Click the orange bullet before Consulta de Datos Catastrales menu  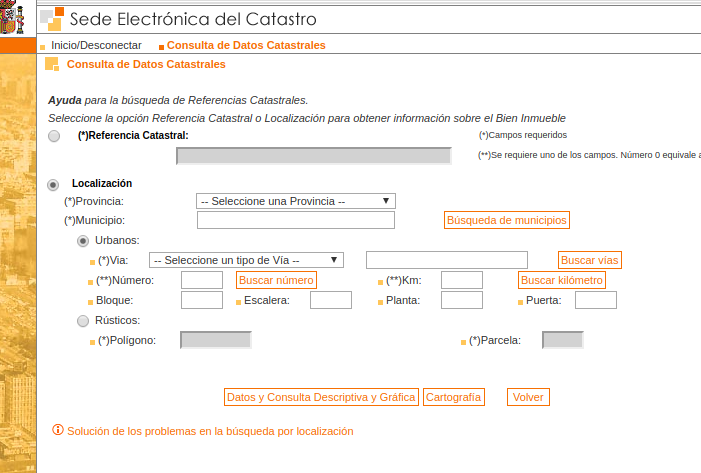click(x=161, y=47)
